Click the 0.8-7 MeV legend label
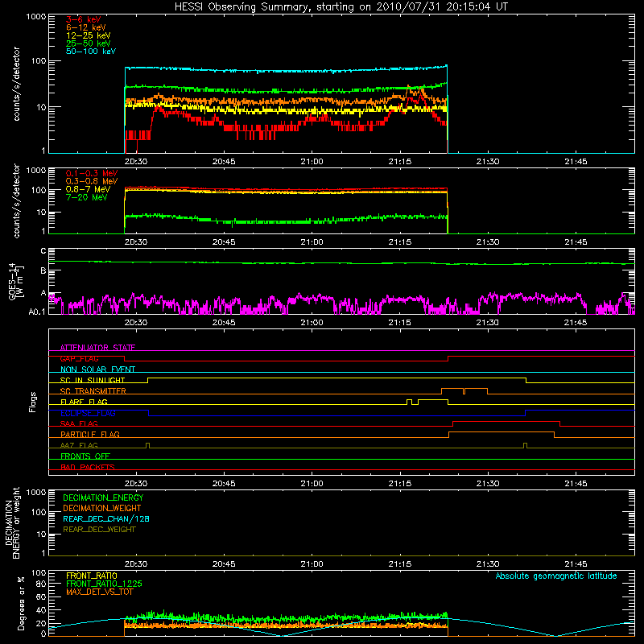The height and width of the screenshot is (644, 644). (x=88, y=189)
